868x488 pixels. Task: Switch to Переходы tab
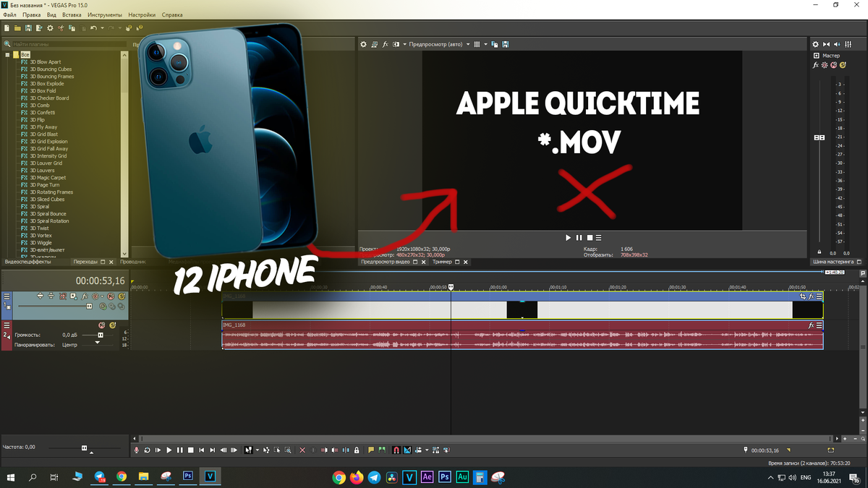coord(85,262)
